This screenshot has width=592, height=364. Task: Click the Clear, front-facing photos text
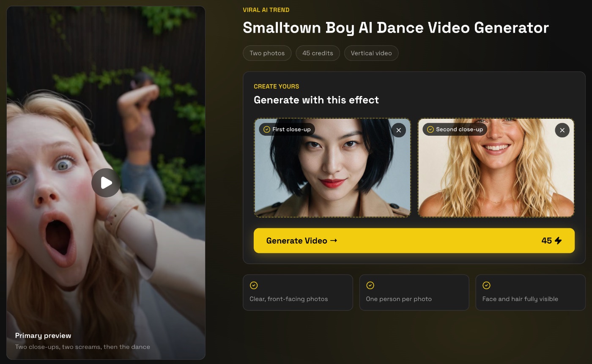tap(289, 299)
